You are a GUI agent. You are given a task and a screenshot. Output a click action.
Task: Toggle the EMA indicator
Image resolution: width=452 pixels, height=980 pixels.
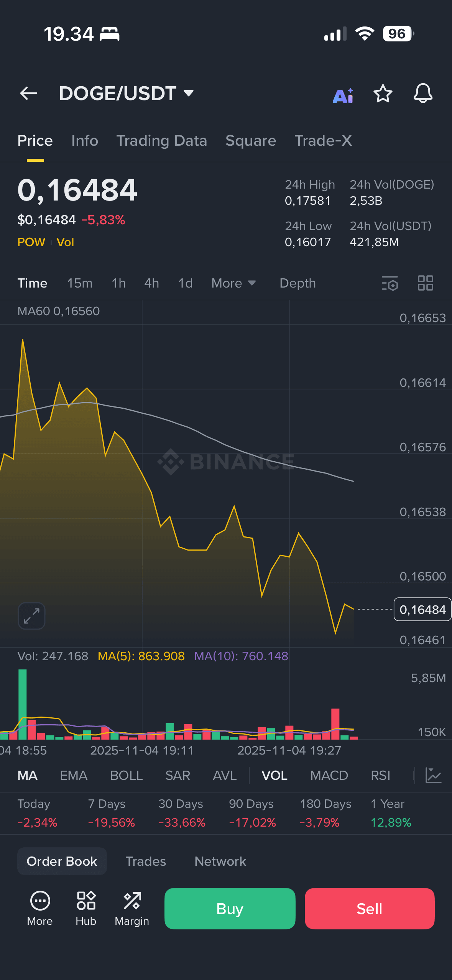[x=74, y=775]
